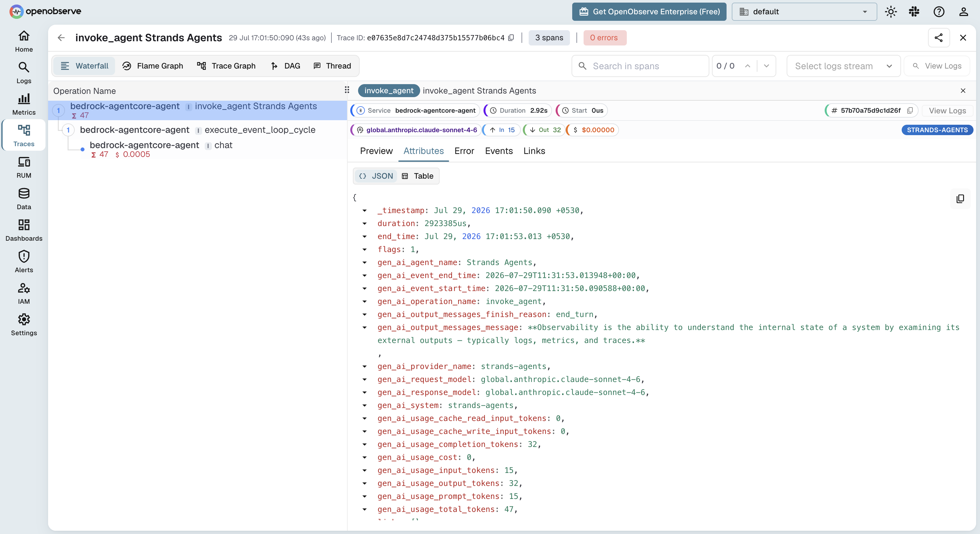Image resolution: width=980 pixels, height=534 pixels.
Task: Toggle the gen_ai_usage_total_tokens arrow
Action: click(x=365, y=509)
